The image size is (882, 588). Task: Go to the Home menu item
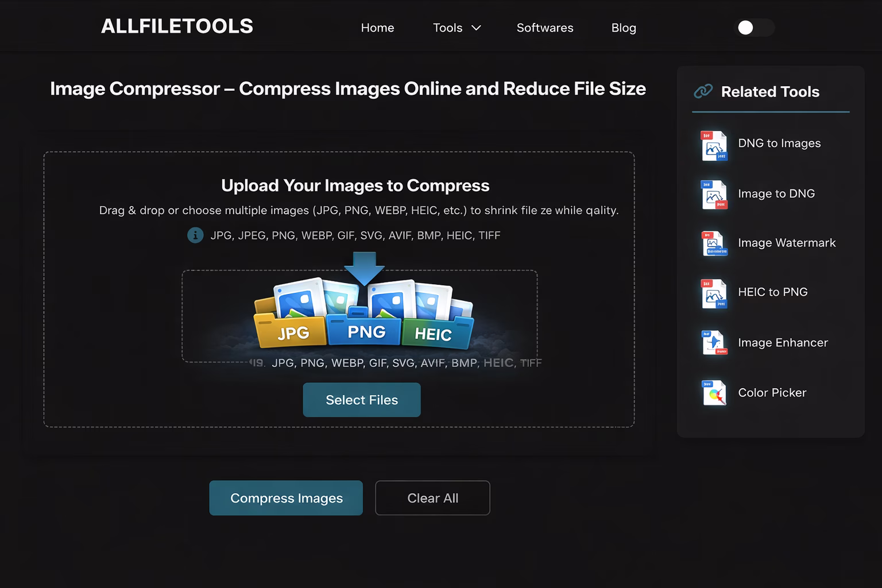pos(377,28)
